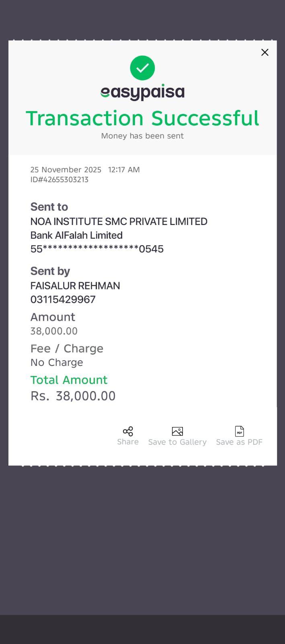Click the Bank AlFalah Limited text

point(76,235)
